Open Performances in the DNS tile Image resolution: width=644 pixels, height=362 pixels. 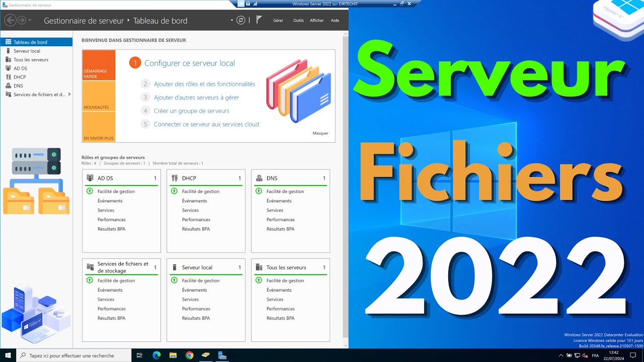pos(281,220)
